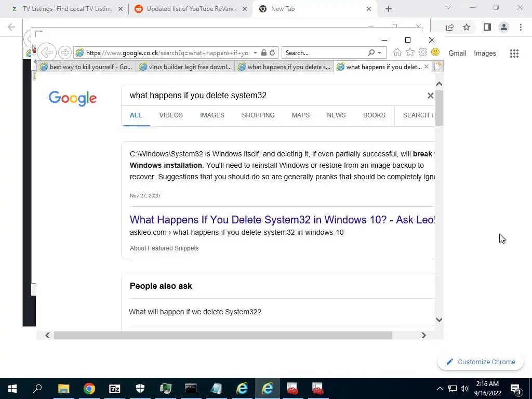Open taskbar search magnifier
The height and width of the screenshot is (399, 532).
tap(37, 389)
